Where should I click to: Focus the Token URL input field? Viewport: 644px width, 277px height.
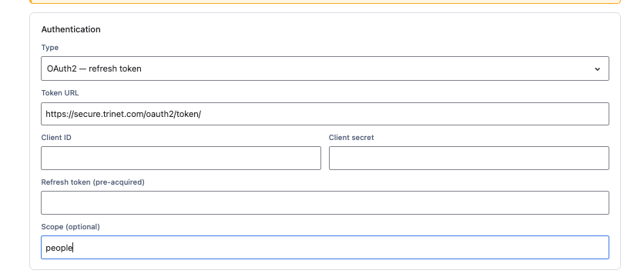coord(325,114)
